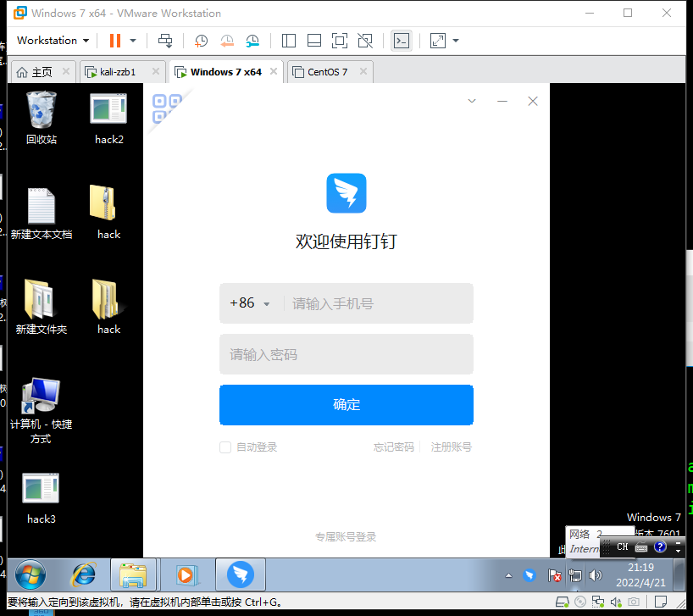
Task: Open the console view icon
Action: pos(402,41)
